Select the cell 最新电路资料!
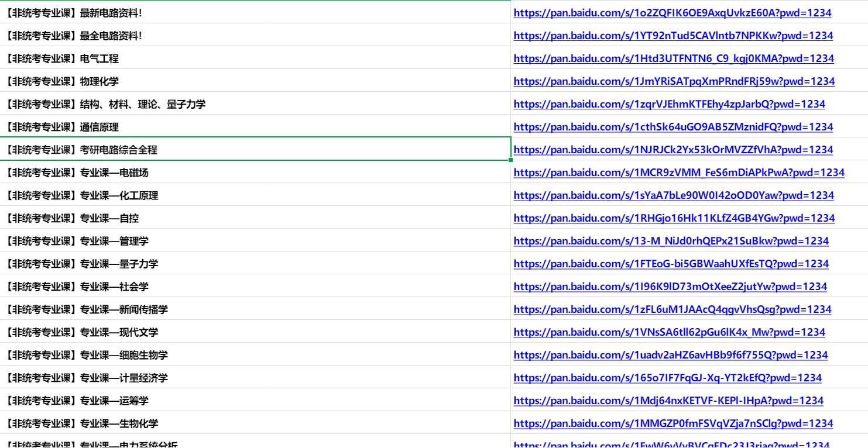This screenshot has width=868, height=448. click(x=255, y=12)
